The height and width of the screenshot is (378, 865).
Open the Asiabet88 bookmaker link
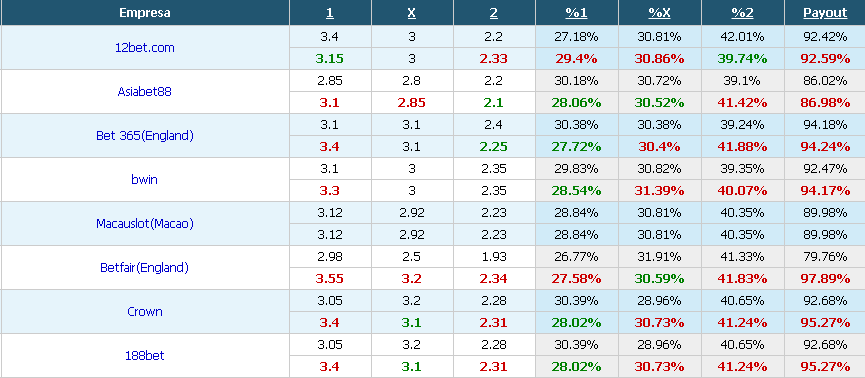145,92
